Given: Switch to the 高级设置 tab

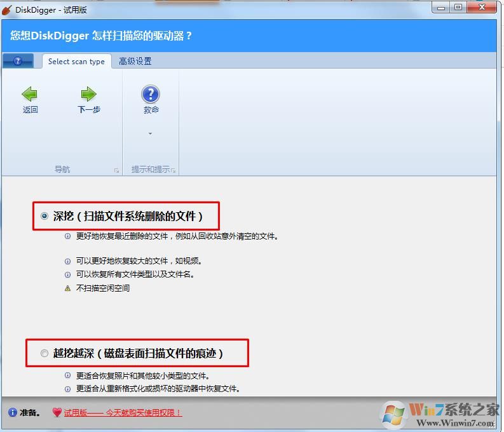Looking at the screenshot, I should [135, 61].
